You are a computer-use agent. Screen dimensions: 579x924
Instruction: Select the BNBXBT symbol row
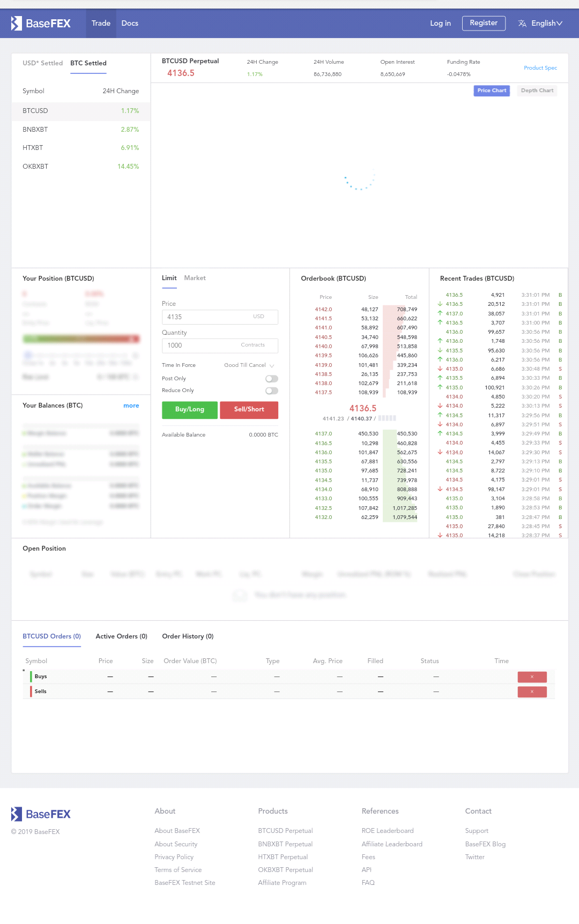80,130
